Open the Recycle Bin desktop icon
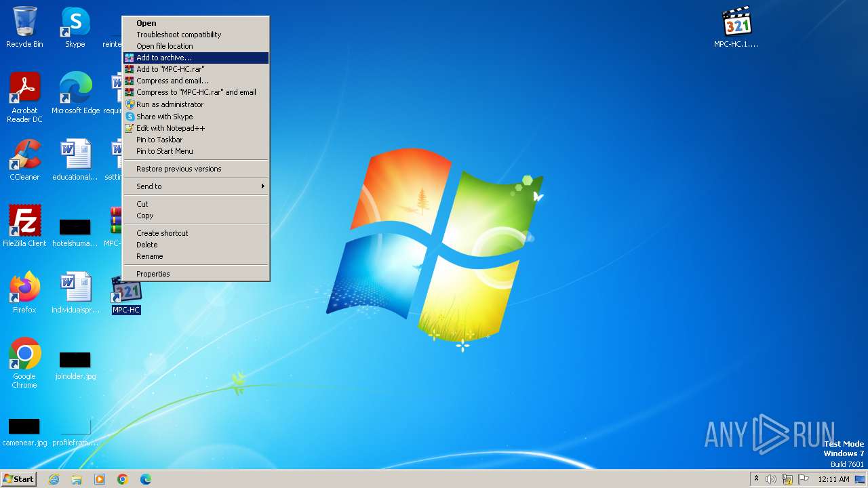This screenshot has height=488, width=868. 24,27
